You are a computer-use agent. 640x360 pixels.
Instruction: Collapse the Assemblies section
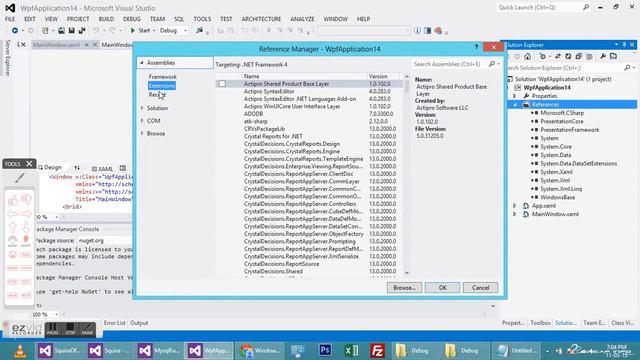tap(142, 63)
